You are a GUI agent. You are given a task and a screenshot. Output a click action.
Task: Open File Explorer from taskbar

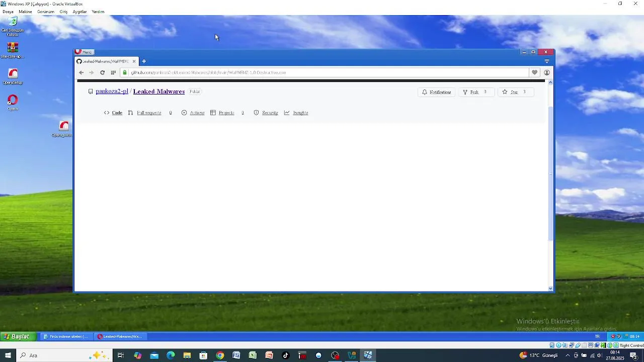click(187, 355)
